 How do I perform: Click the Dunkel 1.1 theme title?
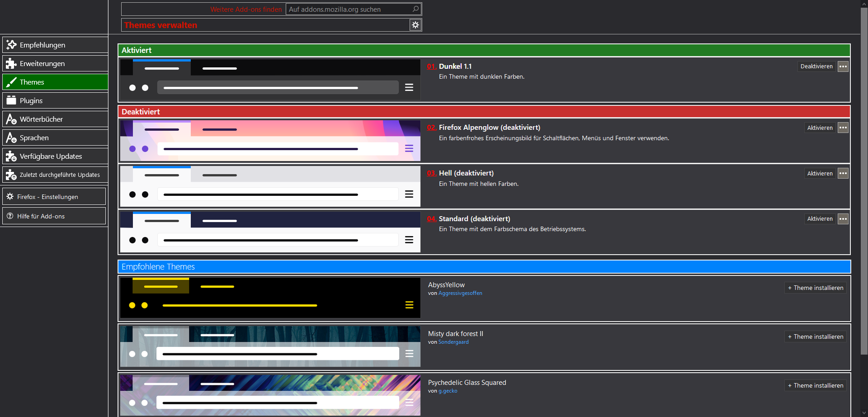click(455, 66)
